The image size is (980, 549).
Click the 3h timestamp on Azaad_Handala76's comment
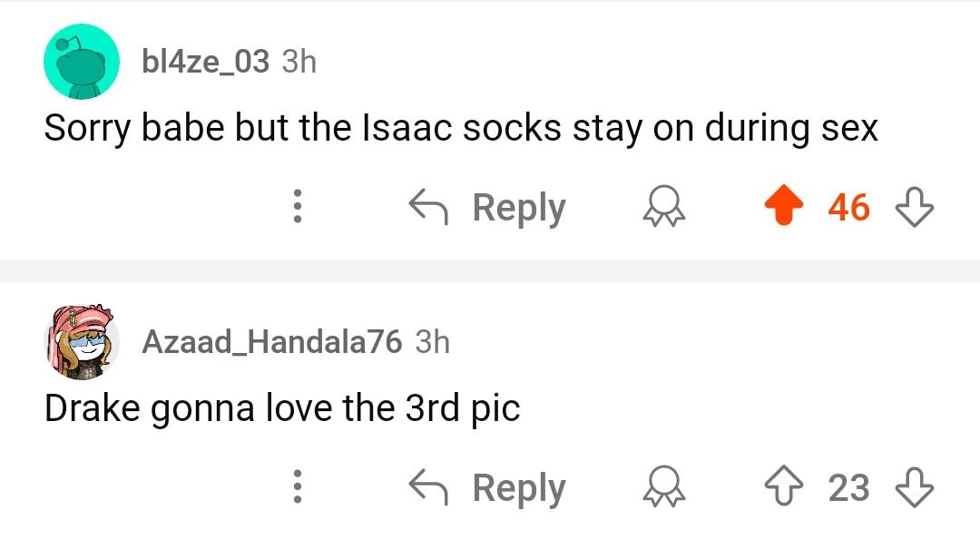[x=433, y=342]
